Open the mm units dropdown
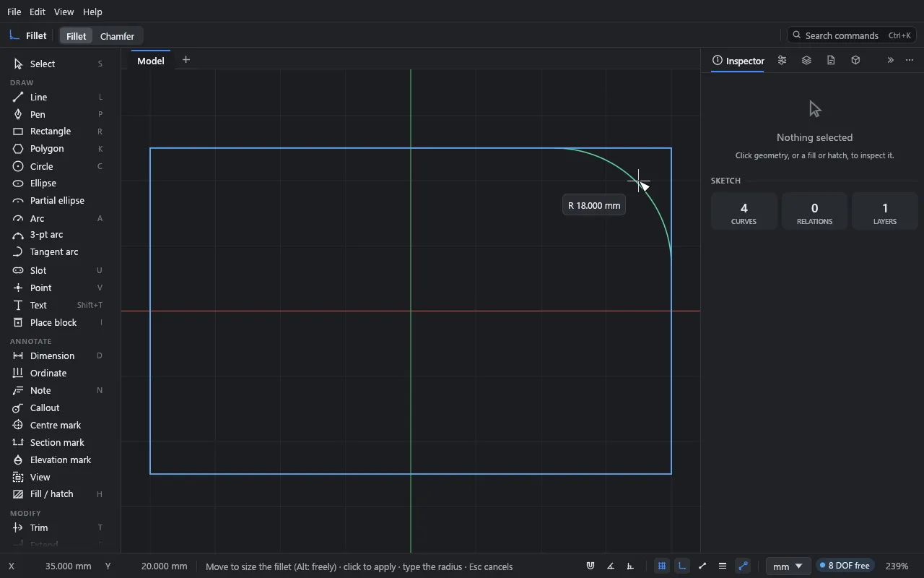 coord(788,566)
